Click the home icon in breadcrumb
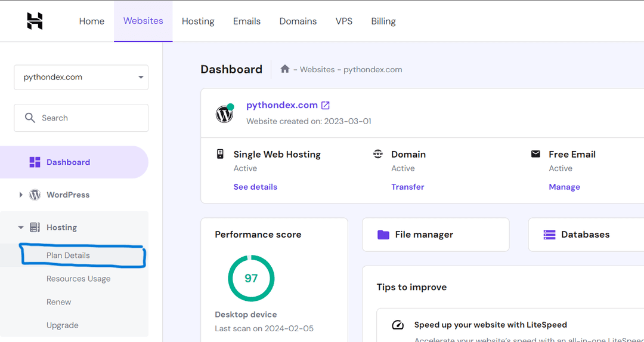 [285, 69]
